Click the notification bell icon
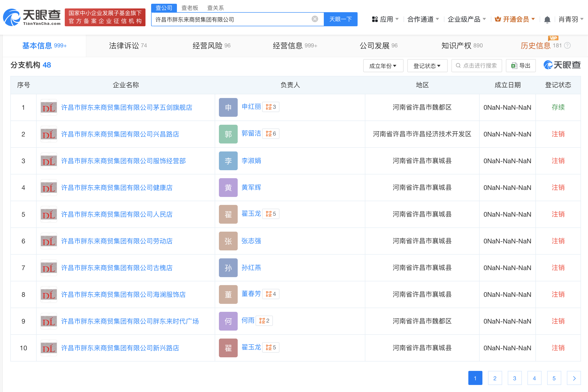The width and height of the screenshot is (588, 392). (x=547, y=19)
